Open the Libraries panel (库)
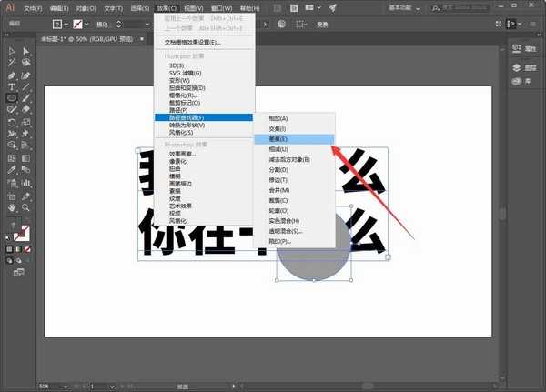Viewport: 546px width, 392px height. coord(521,81)
